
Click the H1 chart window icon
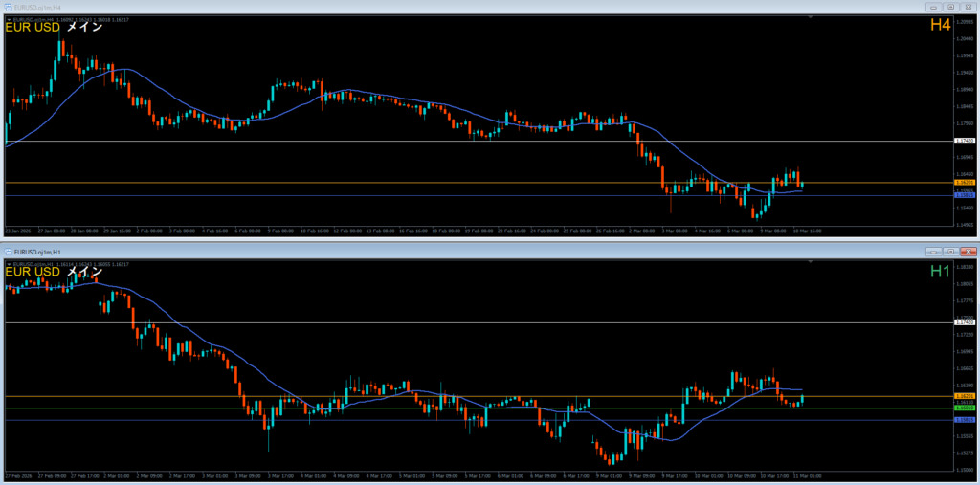tap(10, 251)
